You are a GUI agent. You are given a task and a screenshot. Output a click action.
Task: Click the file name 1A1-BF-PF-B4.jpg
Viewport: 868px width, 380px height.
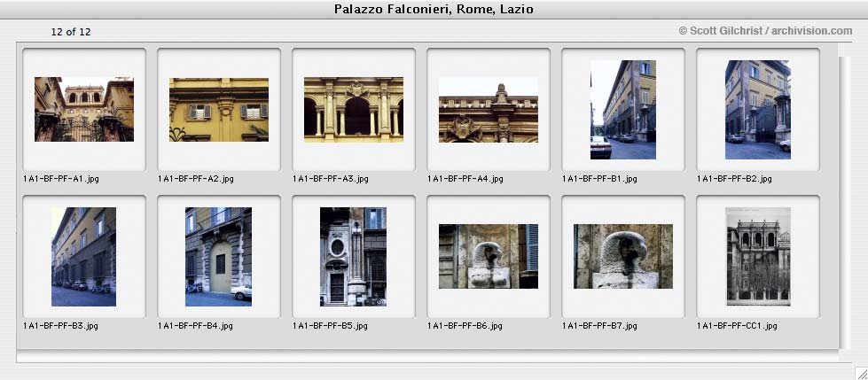point(195,326)
